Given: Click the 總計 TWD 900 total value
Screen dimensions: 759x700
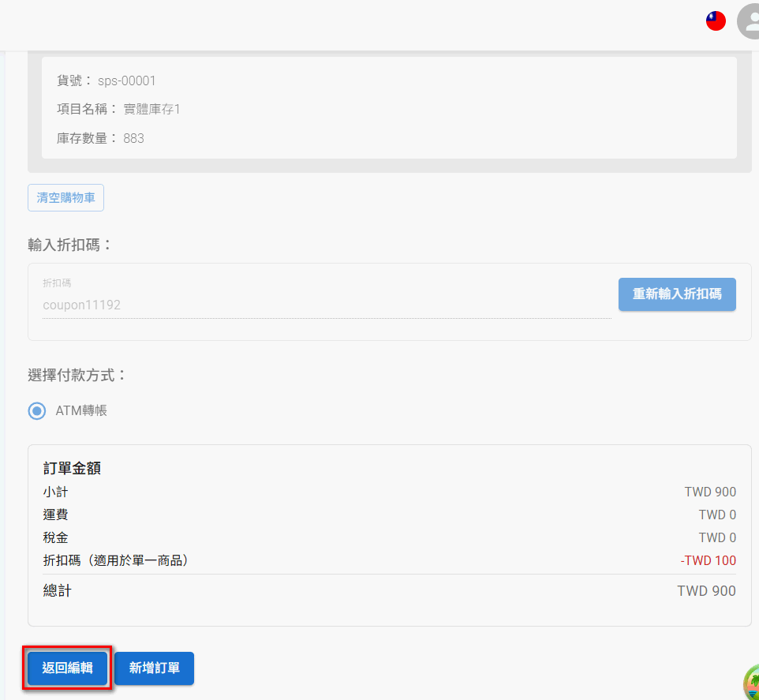Looking at the screenshot, I should (x=706, y=591).
